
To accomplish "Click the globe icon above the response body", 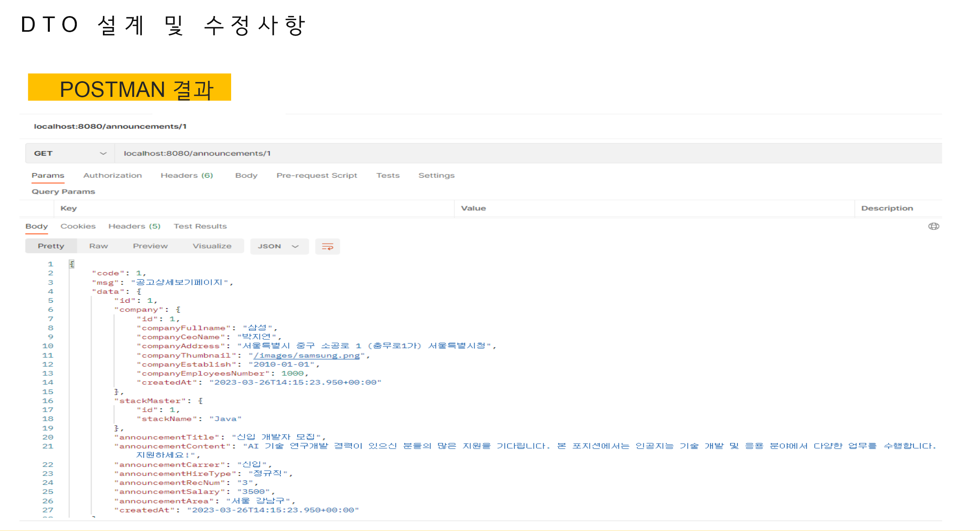I will point(934,226).
